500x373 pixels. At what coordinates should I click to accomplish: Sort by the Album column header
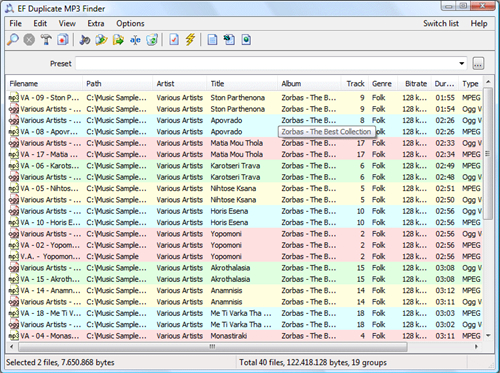click(x=309, y=84)
